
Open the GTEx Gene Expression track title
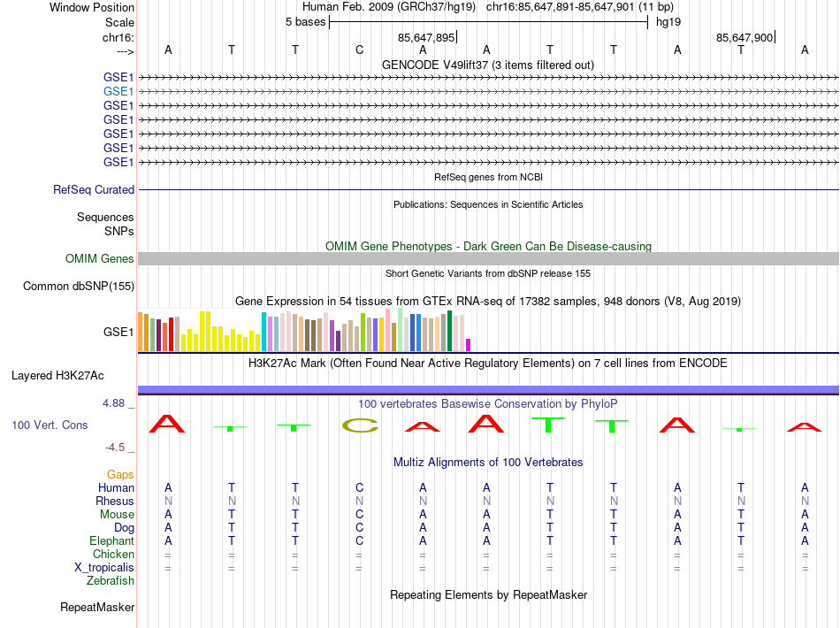488,301
